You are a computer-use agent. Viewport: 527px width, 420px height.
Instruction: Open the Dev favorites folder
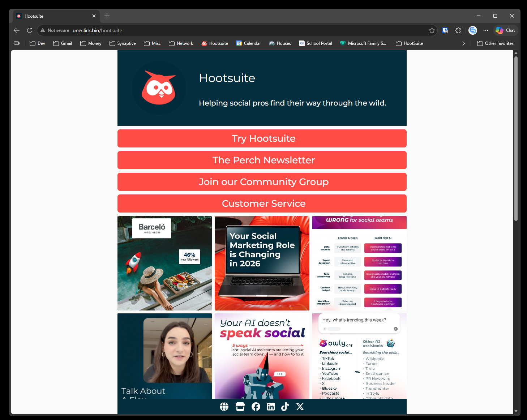point(37,43)
